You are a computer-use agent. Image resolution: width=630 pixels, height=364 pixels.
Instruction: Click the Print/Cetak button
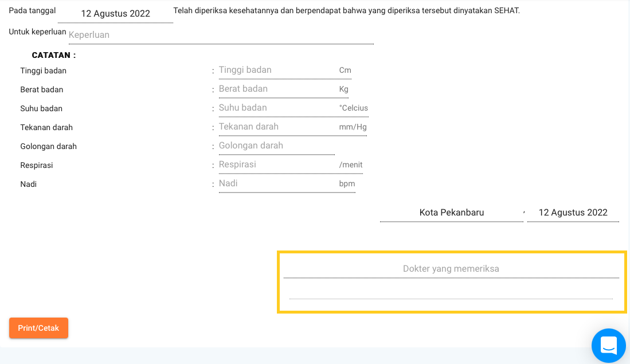(38, 328)
